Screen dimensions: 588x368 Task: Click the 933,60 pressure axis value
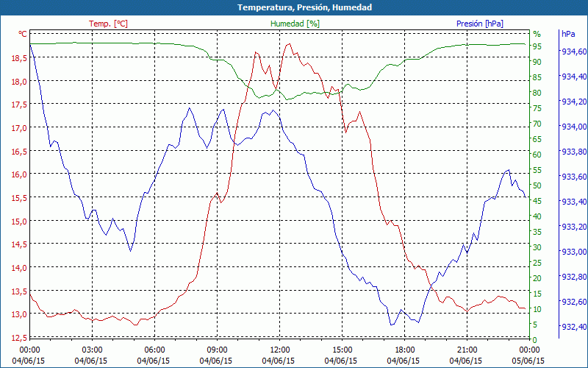pyautogui.click(x=574, y=177)
